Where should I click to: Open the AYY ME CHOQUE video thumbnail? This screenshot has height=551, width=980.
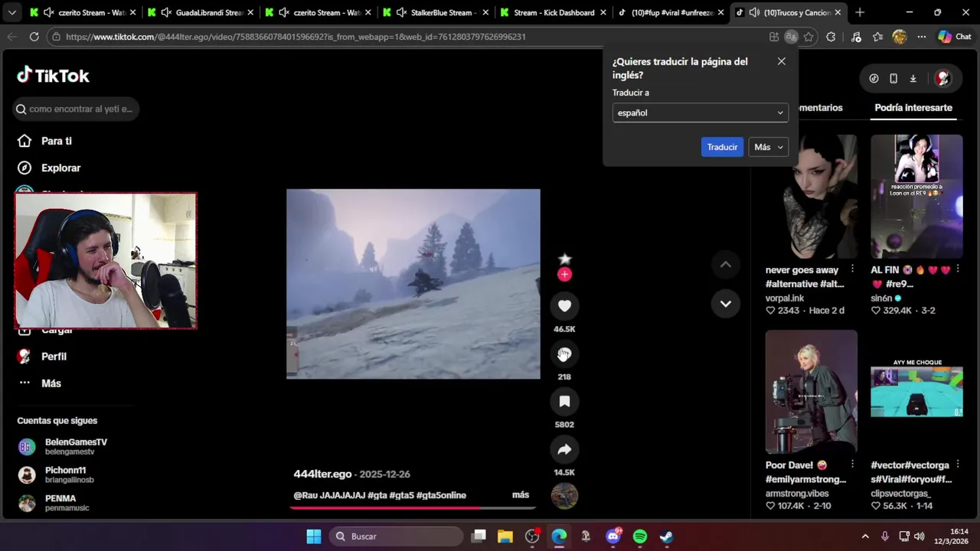point(916,392)
